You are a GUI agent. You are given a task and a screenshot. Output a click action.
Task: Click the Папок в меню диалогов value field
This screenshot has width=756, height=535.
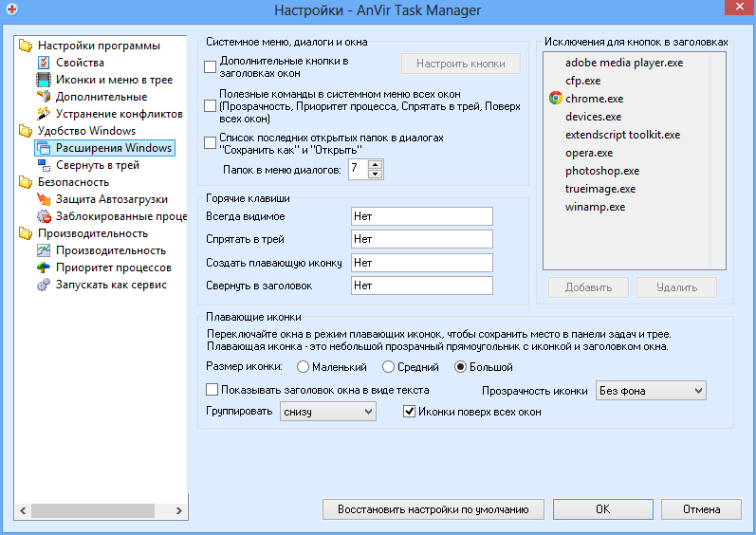click(359, 169)
